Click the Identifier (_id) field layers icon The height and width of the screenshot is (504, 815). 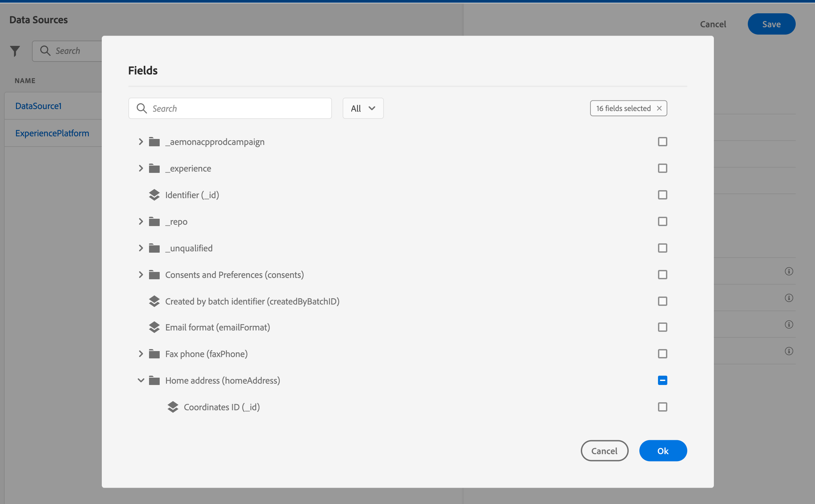pyautogui.click(x=154, y=195)
